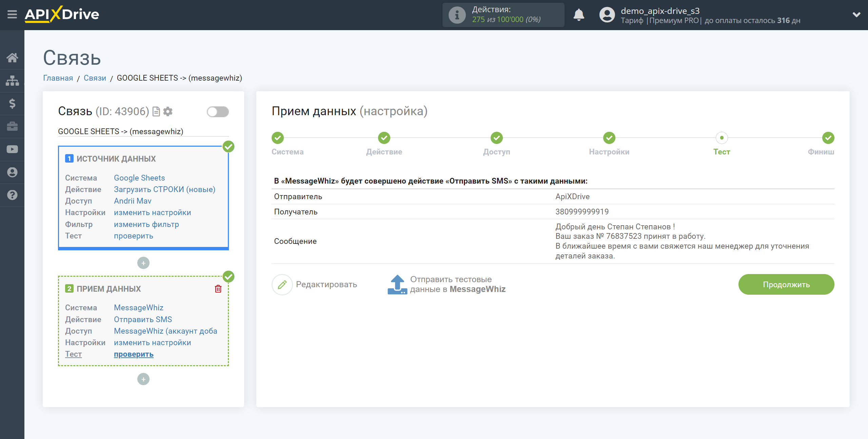Click Редактировать label
This screenshot has width=868, height=439.
326,285
